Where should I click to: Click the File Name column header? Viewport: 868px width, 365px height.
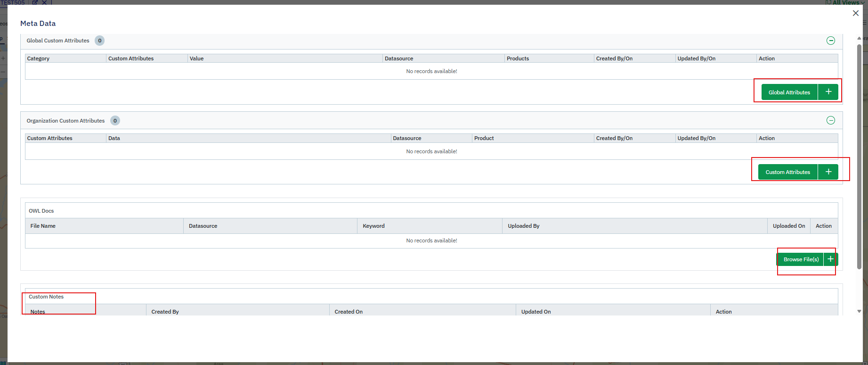pos(43,226)
